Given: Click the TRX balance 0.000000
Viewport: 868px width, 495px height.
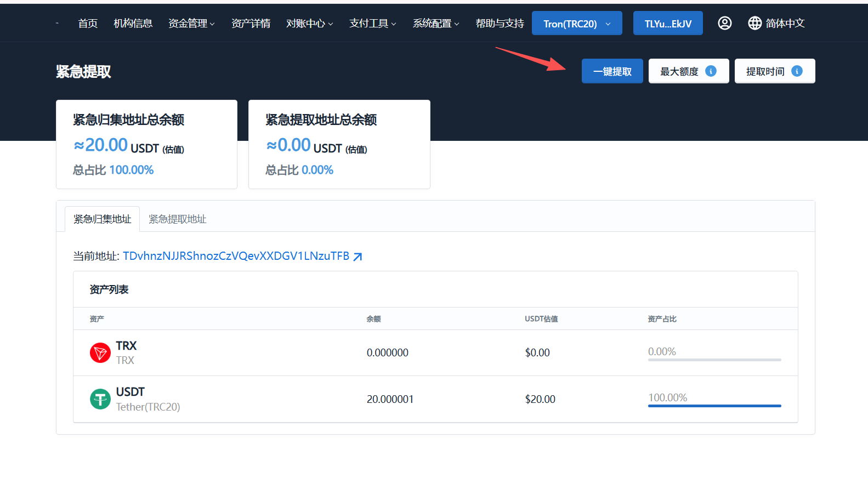Looking at the screenshot, I should pyautogui.click(x=387, y=352).
